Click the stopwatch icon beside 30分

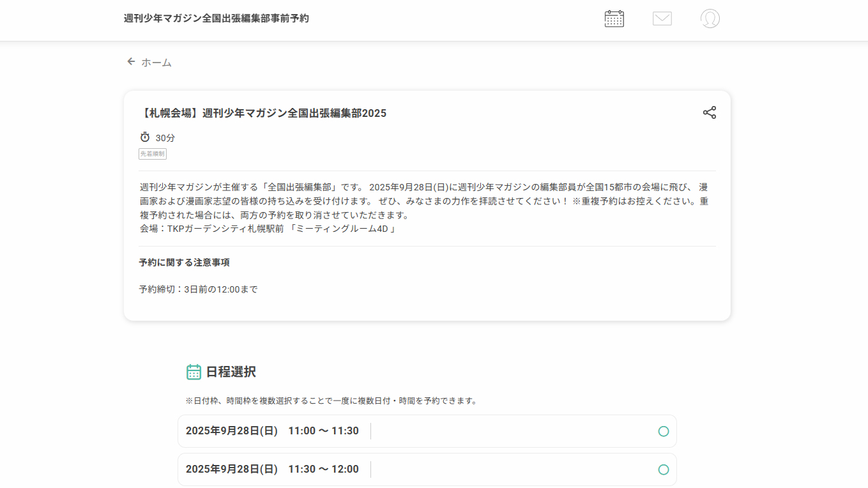[145, 137]
